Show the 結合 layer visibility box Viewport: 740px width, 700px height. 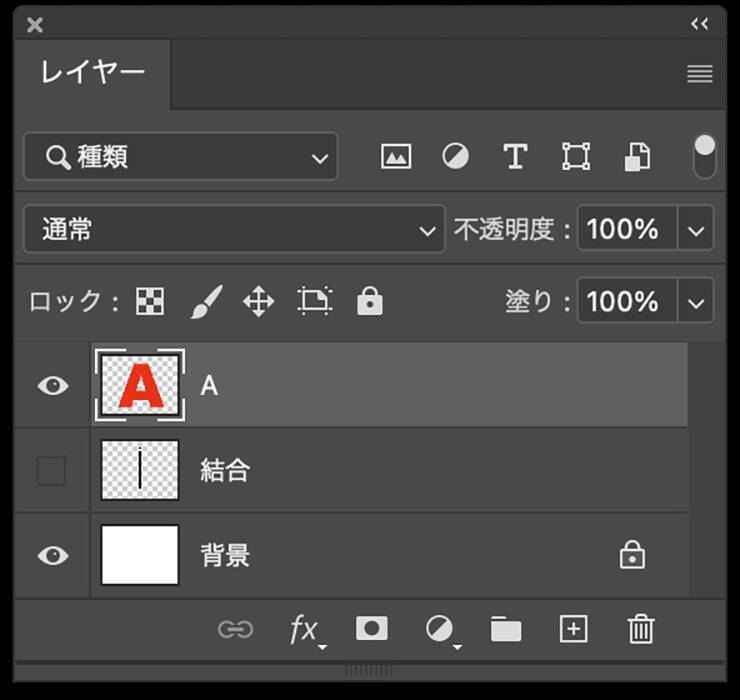coord(52,471)
